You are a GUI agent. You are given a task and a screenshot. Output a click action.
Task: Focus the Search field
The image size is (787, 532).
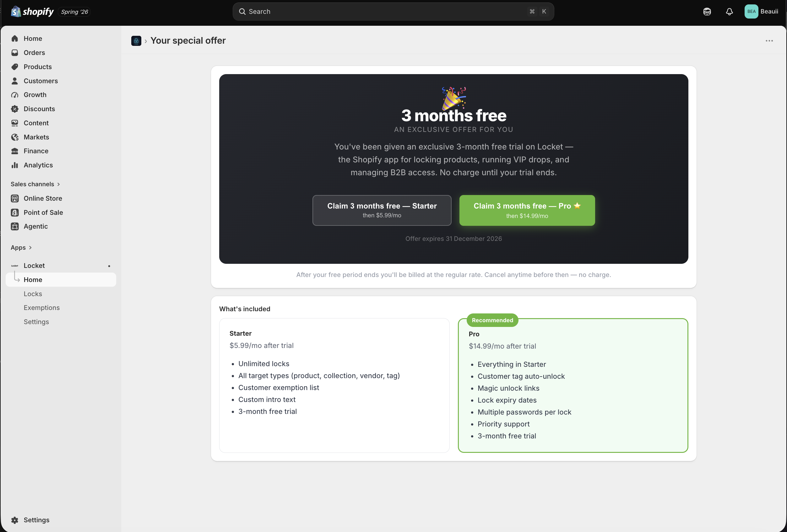pyautogui.click(x=393, y=12)
